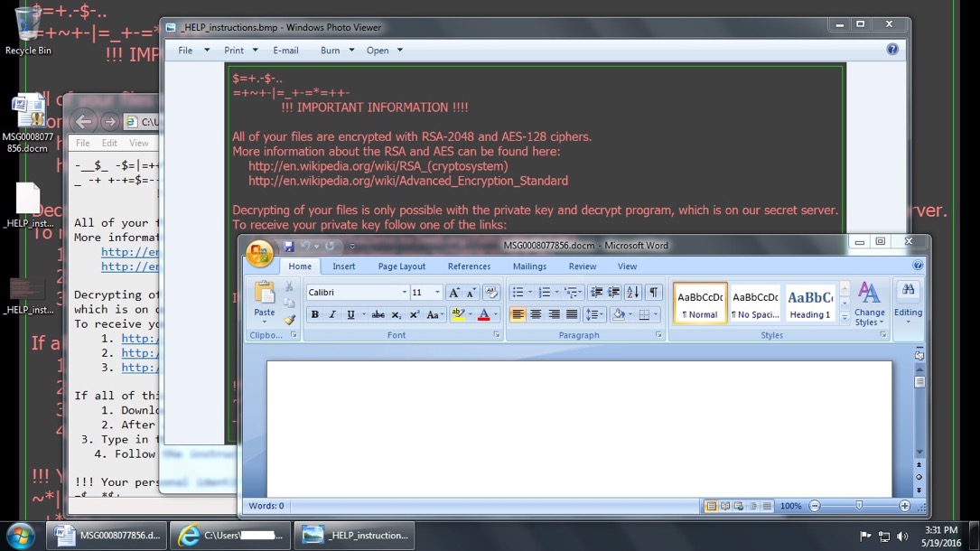Click the Grow Font icon
The height and width of the screenshot is (551, 980).
pos(454,292)
